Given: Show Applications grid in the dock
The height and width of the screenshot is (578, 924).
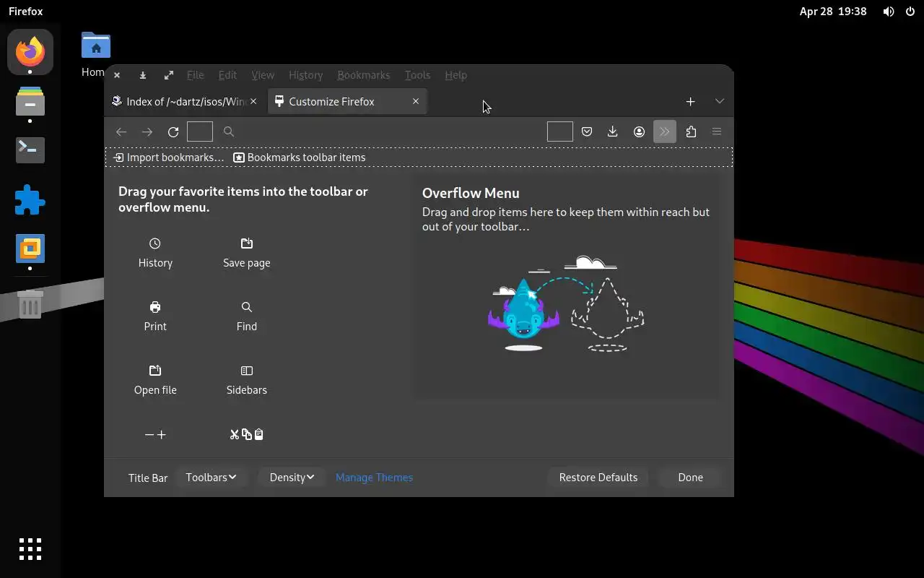Looking at the screenshot, I should click(x=30, y=549).
